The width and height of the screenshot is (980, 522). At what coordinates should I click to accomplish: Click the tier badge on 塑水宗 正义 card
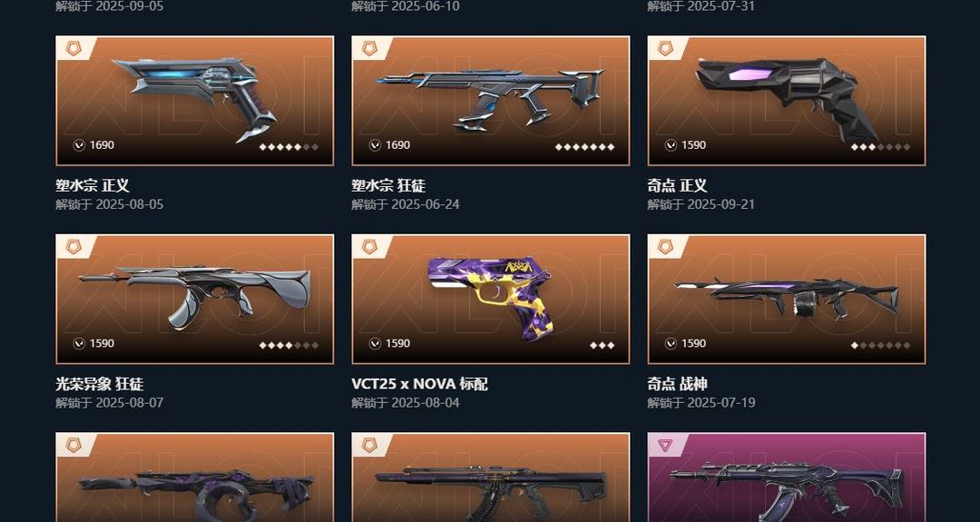(73, 48)
